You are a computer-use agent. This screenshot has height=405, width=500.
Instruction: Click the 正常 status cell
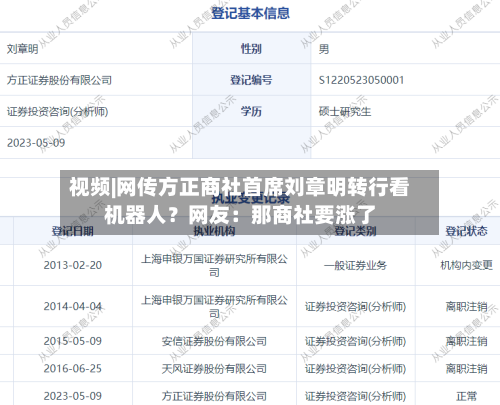point(466,396)
